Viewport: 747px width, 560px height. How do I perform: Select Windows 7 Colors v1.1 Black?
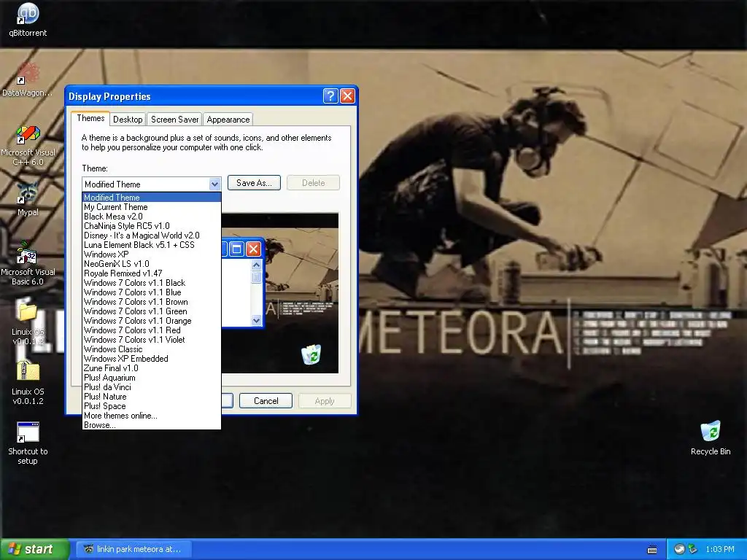pyautogui.click(x=152, y=283)
